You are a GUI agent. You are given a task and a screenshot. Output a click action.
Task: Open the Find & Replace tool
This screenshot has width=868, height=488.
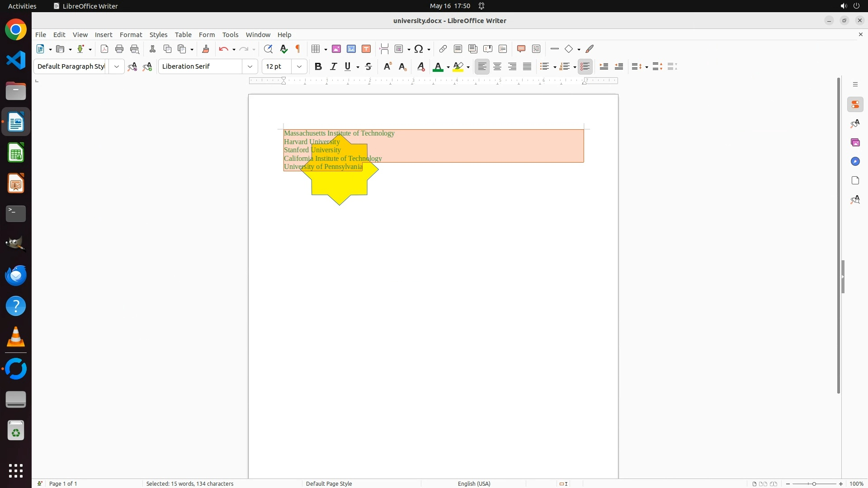click(x=268, y=49)
